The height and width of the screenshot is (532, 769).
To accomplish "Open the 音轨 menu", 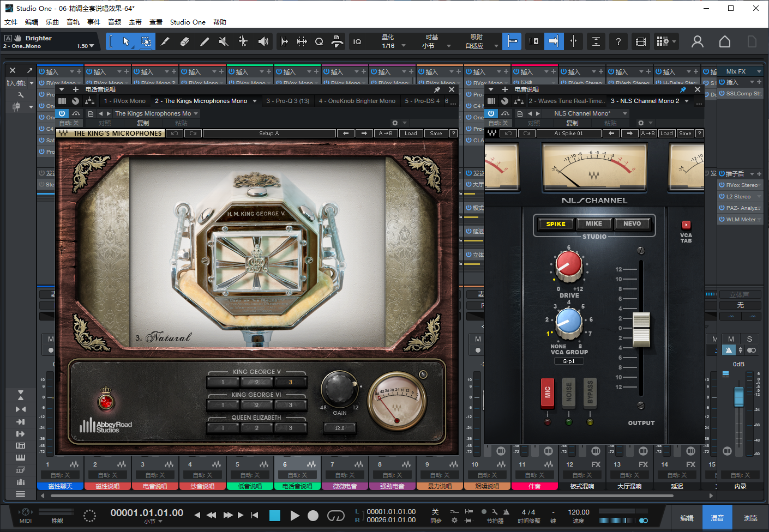I will coord(73,22).
